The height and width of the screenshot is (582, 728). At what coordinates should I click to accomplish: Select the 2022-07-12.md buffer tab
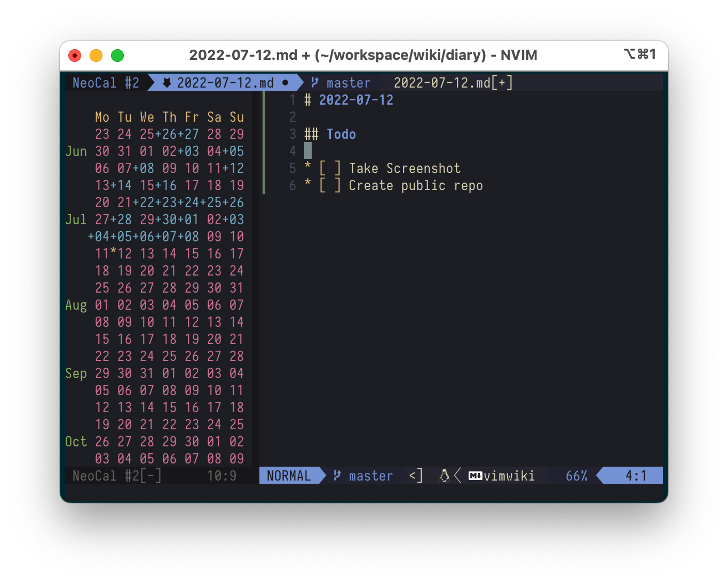(225, 83)
